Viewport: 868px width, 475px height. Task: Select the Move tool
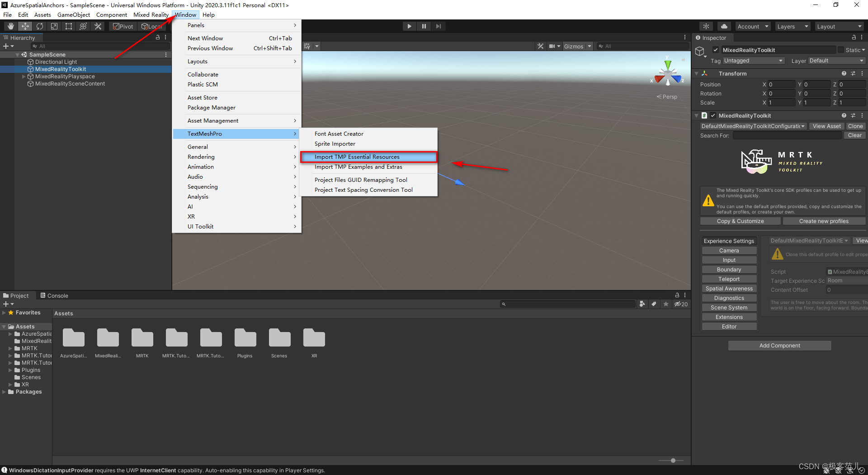(x=25, y=26)
